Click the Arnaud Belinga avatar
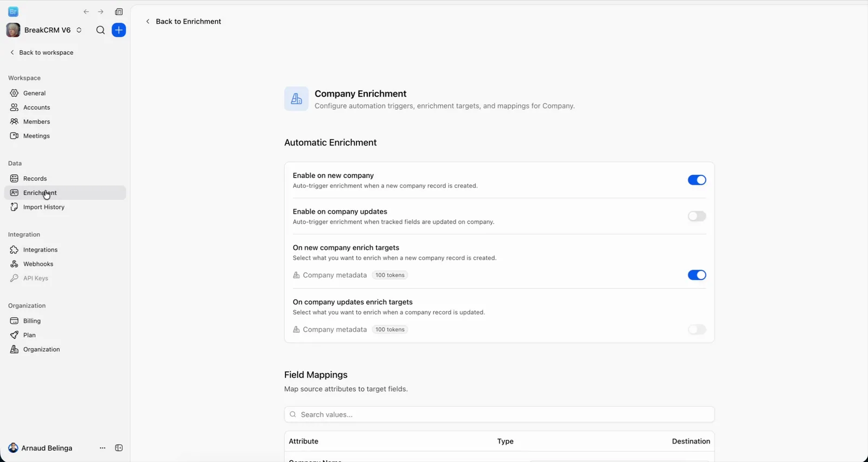The image size is (868, 462). [13, 448]
